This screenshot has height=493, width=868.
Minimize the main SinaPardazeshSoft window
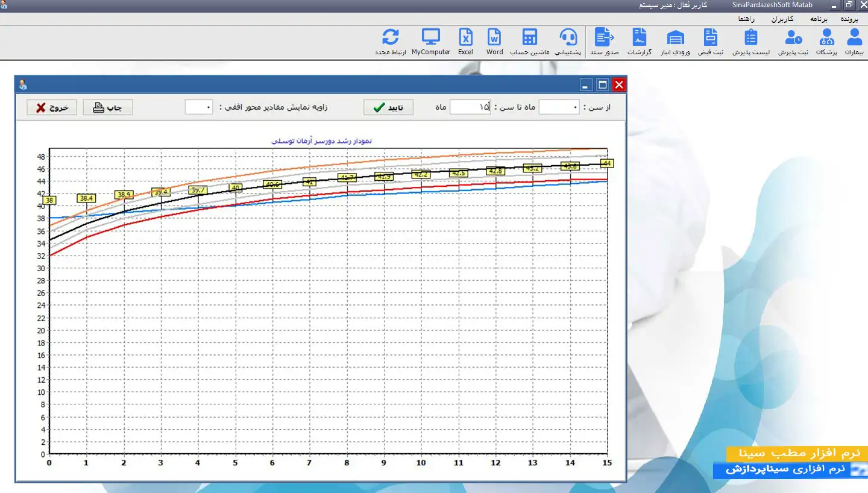[835, 5]
